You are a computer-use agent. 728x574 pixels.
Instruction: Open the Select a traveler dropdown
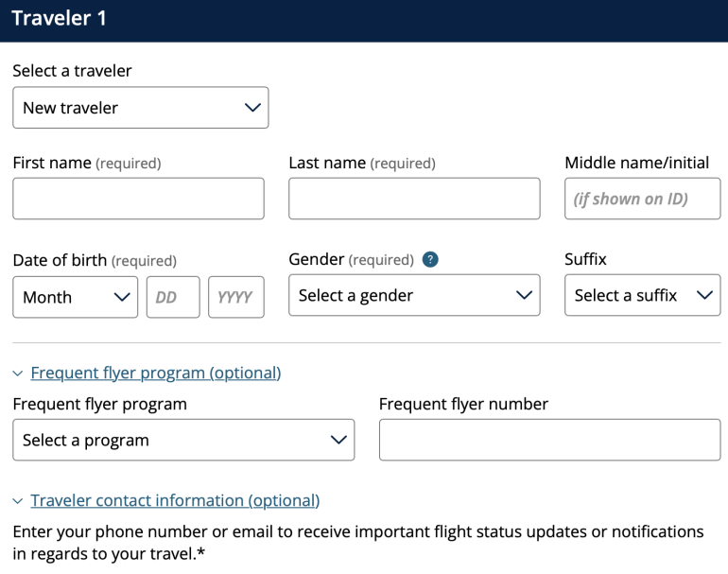point(140,108)
